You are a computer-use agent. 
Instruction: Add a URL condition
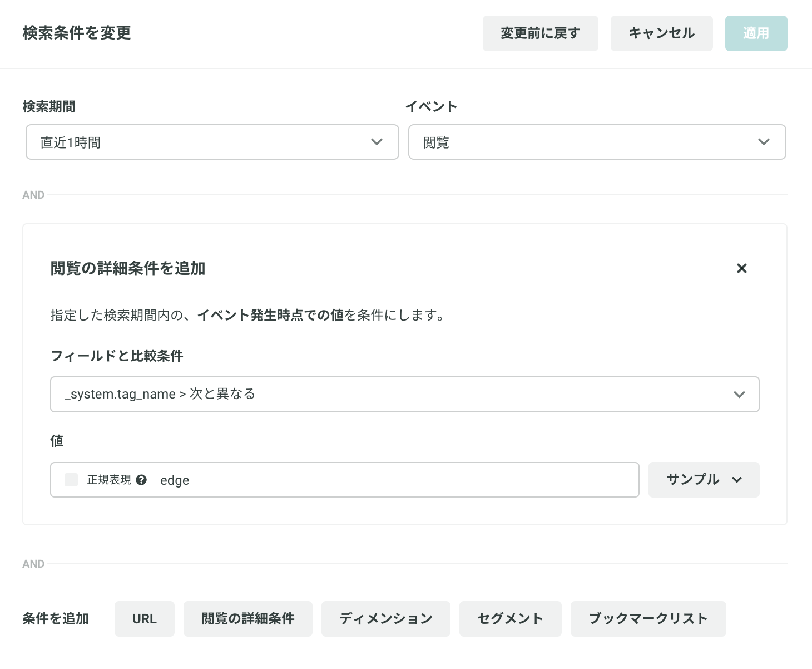point(145,619)
